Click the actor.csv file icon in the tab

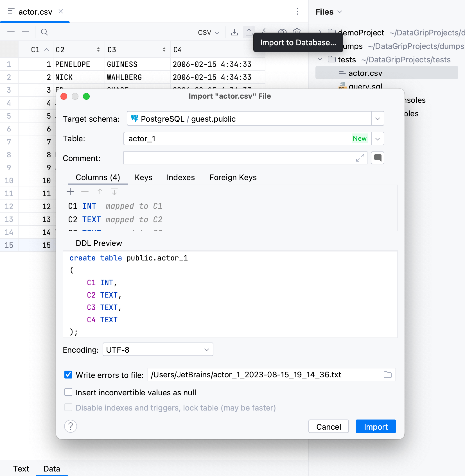11,12
